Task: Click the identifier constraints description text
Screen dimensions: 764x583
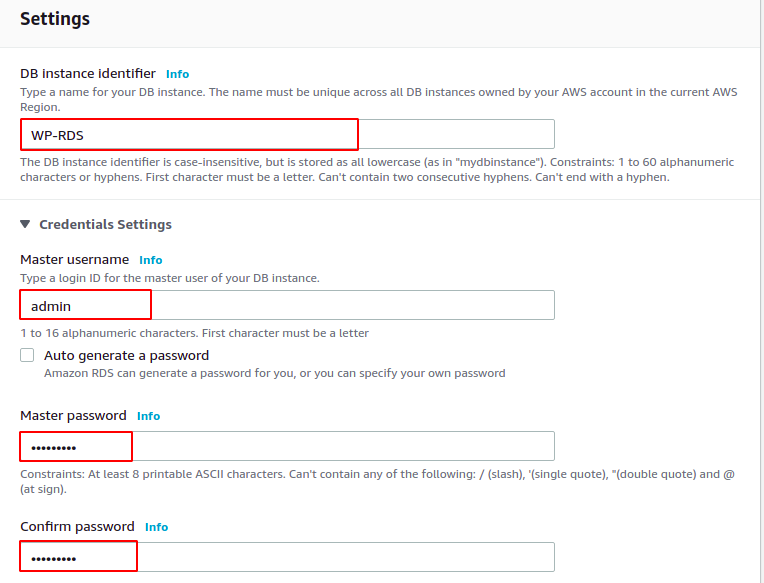Action: 377,169
